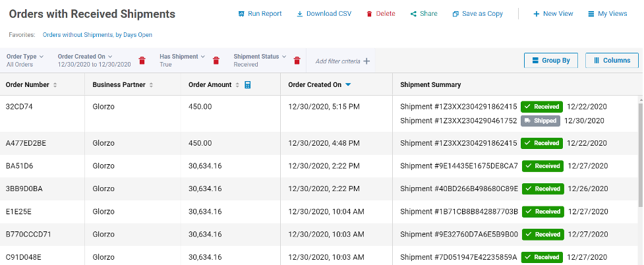Open favorite Orders without Shipments, by Days Open

tap(98, 35)
